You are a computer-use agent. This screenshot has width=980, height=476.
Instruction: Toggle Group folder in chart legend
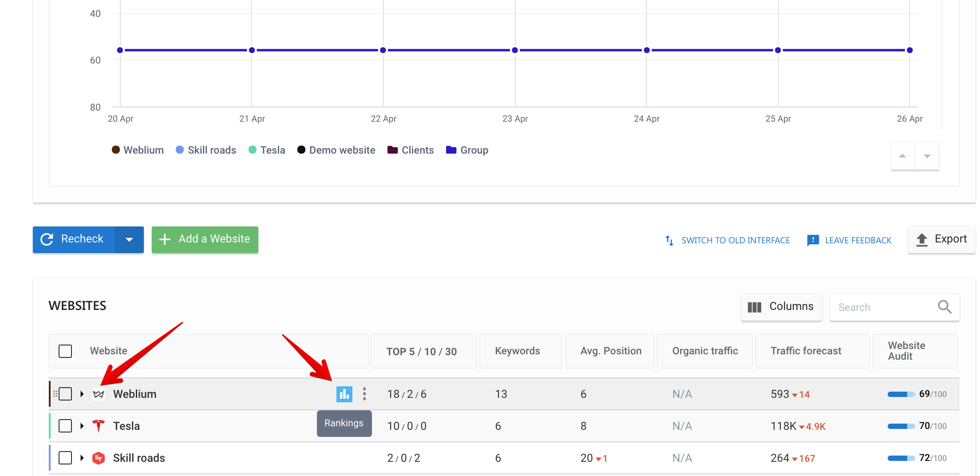[467, 150]
